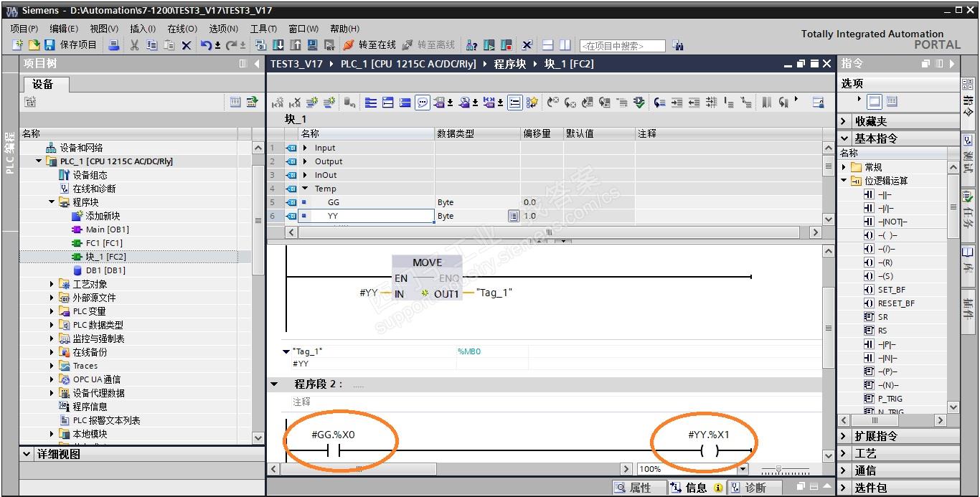Image resolution: width=980 pixels, height=497 pixels.
Task: Click the delete X icon
Action: point(187,45)
